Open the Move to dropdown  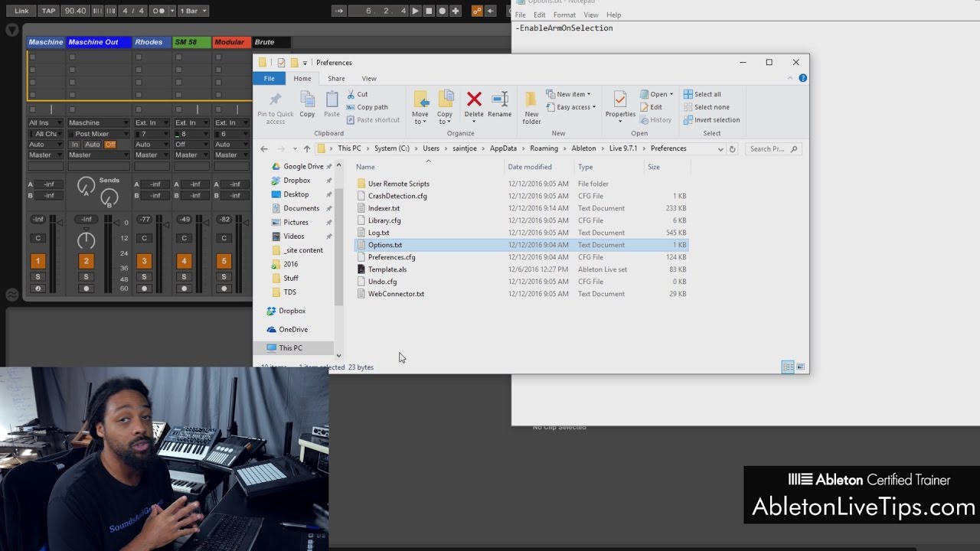(420, 107)
